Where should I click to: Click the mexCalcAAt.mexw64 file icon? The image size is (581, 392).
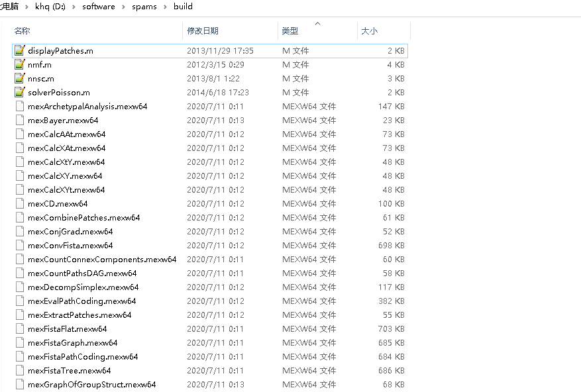click(20, 134)
